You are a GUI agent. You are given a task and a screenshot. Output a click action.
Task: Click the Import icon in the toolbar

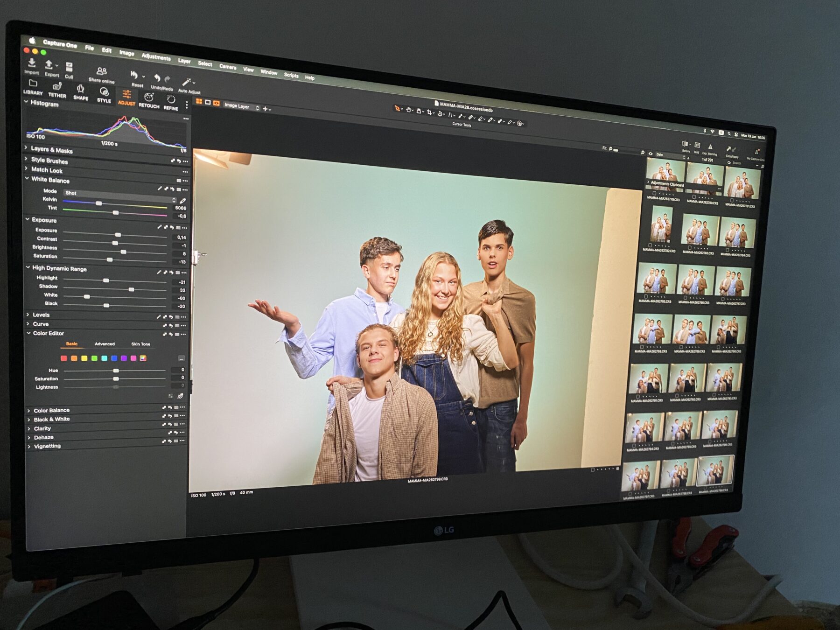[31, 63]
